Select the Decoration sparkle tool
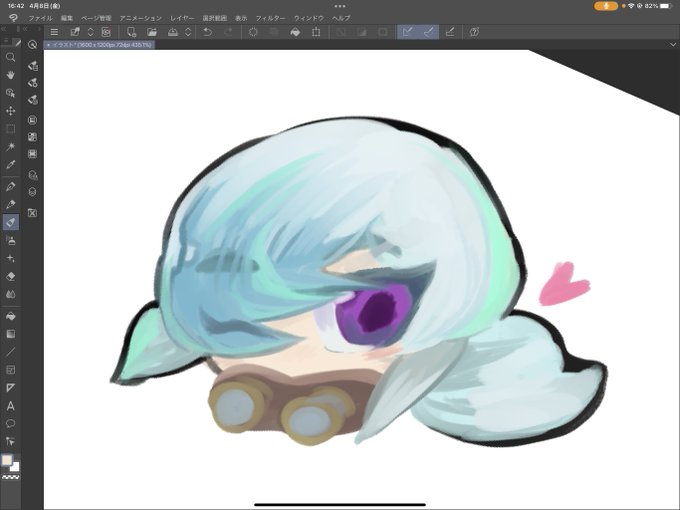 [10, 258]
